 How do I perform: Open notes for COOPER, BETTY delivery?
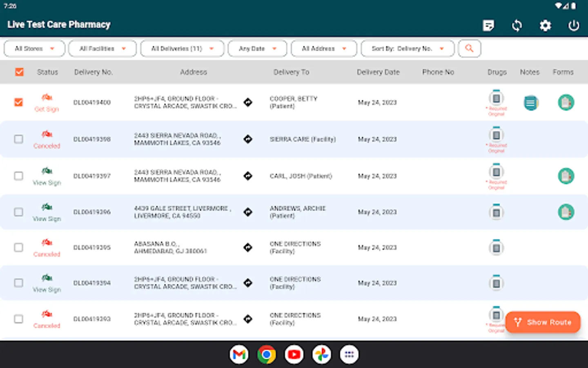coord(531,103)
